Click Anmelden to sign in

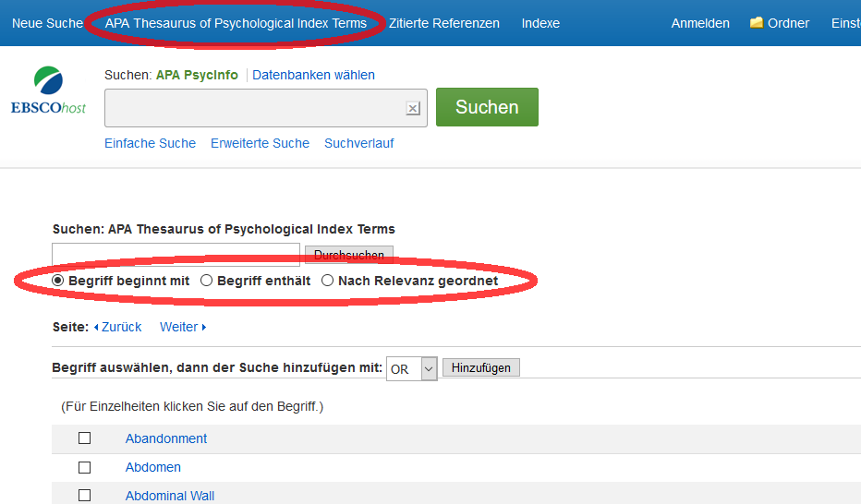point(700,23)
